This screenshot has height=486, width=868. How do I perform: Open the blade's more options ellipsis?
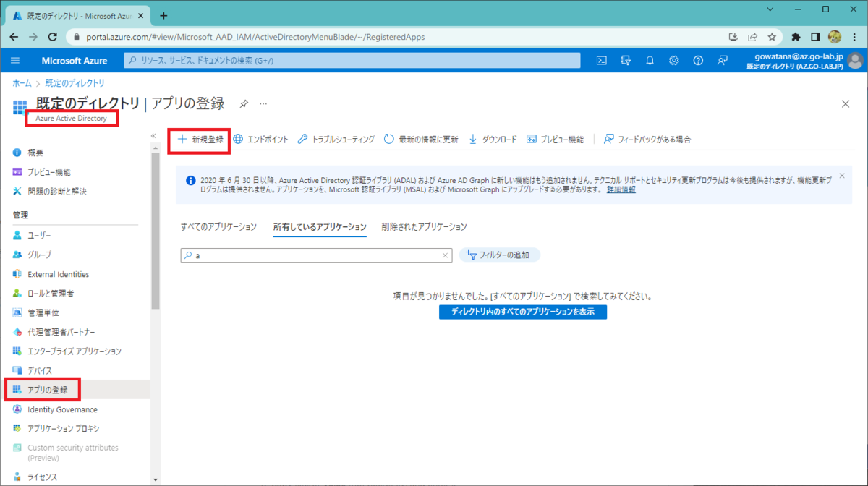tap(263, 104)
